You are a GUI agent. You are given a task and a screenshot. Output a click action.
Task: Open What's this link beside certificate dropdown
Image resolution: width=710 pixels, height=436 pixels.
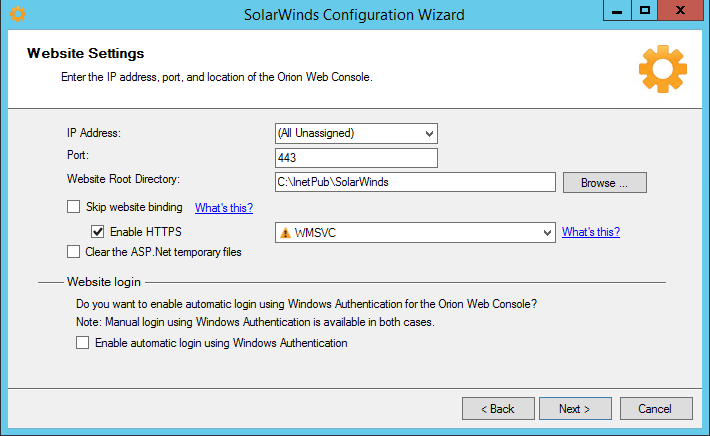tap(590, 232)
